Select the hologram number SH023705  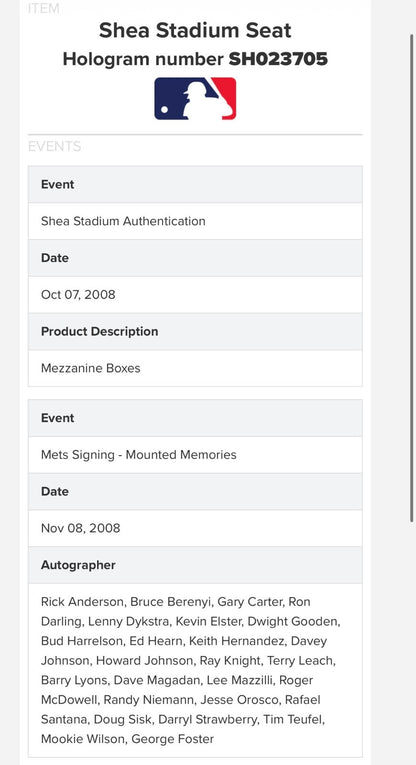[x=278, y=59]
